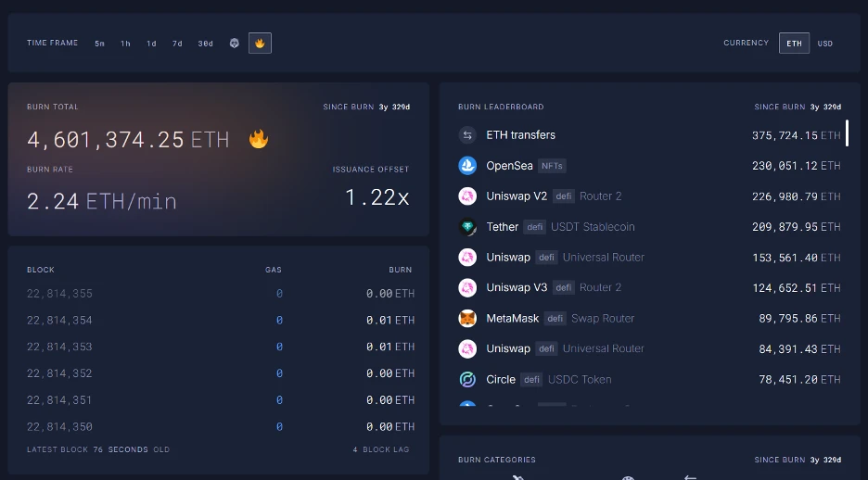Click the flame emoji beside burn total
This screenshot has width=868, height=480.
coord(258,140)
